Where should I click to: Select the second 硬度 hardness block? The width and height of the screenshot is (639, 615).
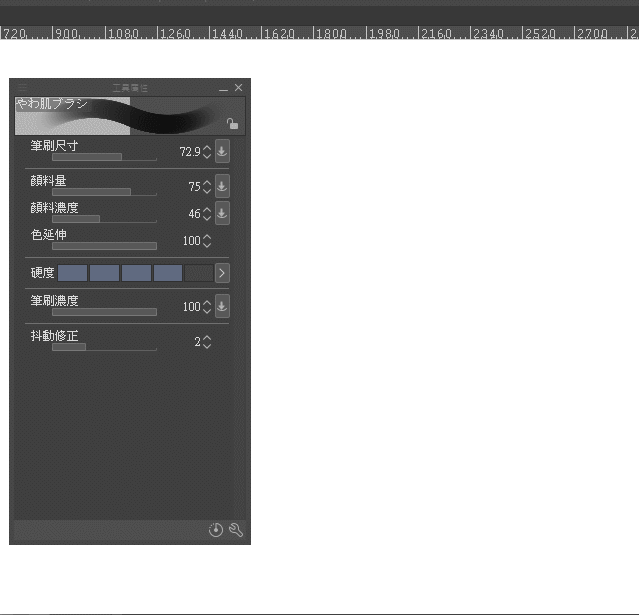(104, 273)
